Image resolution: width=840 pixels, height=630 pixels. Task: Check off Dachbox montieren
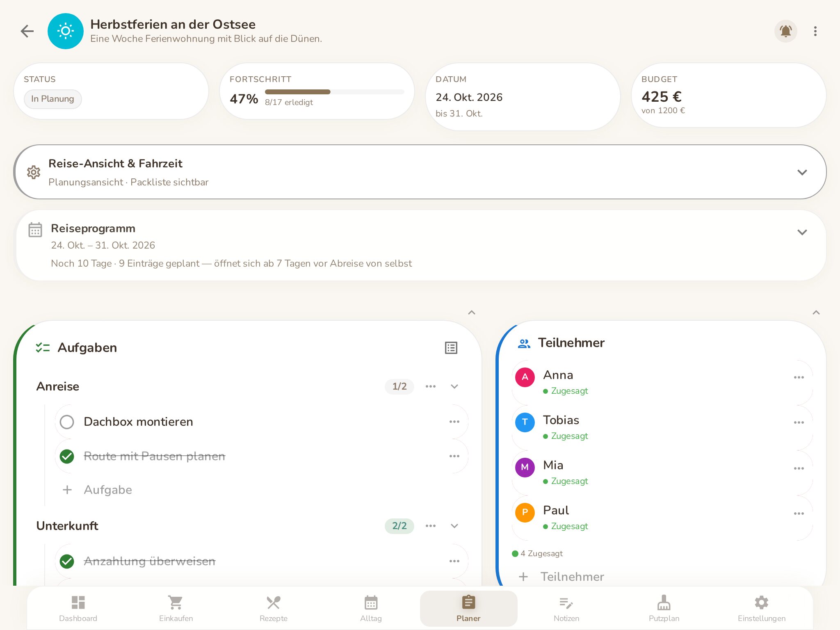[x=67, y=422]
